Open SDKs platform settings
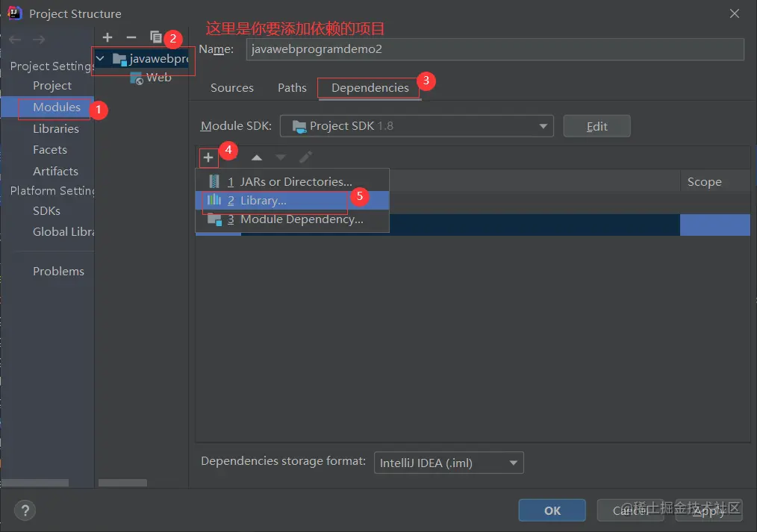Screen dimensions: 757x532 tap(46, 211)
